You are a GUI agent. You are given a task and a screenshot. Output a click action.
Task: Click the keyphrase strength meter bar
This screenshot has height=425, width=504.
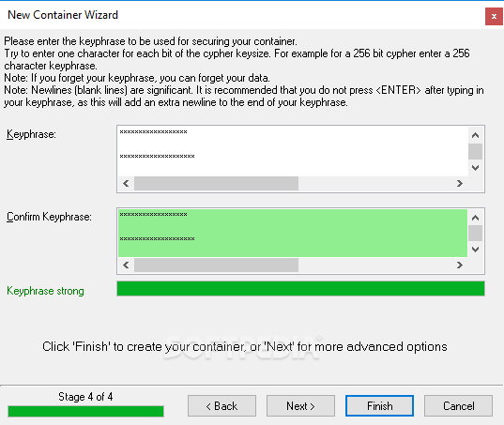(300, 288)
